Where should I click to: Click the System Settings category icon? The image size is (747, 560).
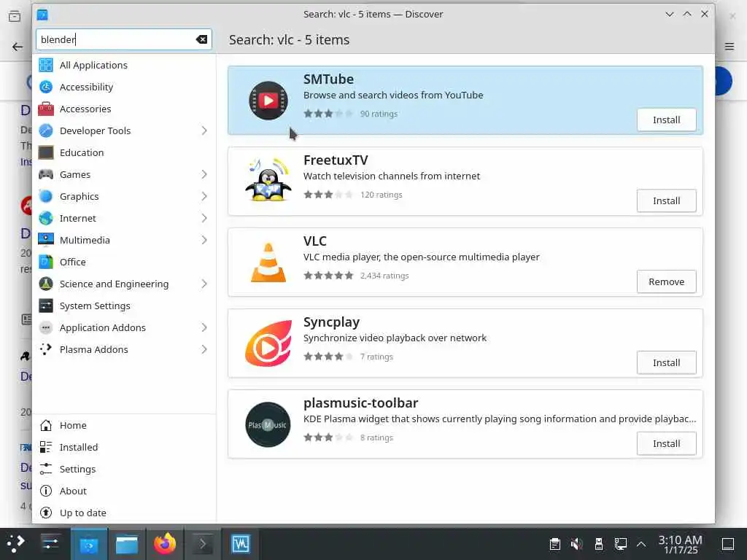point(46,306)
